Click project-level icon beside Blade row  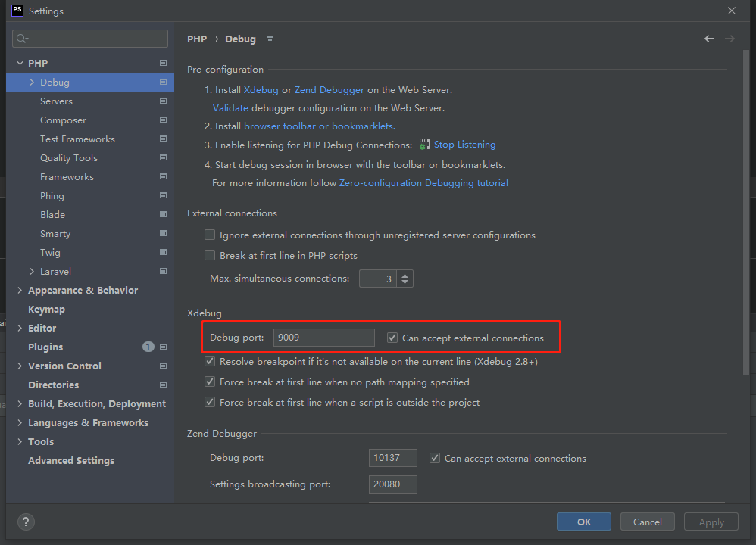point(163,214)
